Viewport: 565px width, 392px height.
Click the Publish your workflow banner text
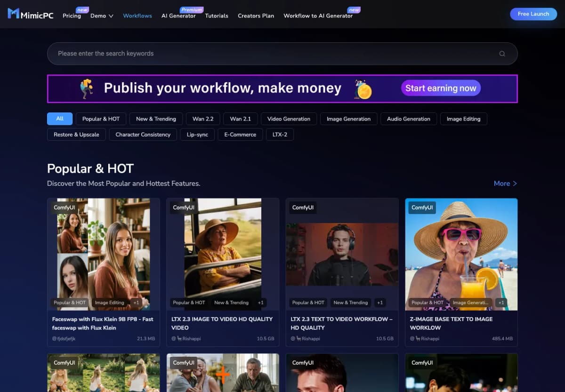222,88
